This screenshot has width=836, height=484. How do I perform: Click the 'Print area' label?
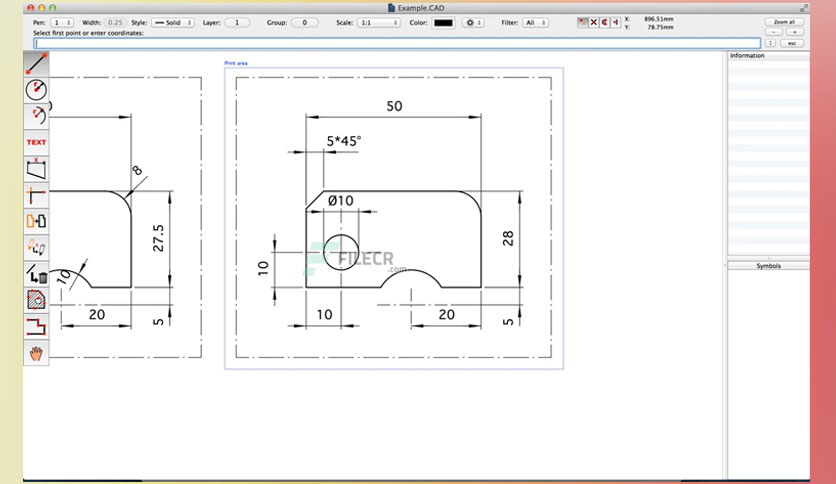tap(236, 63)
